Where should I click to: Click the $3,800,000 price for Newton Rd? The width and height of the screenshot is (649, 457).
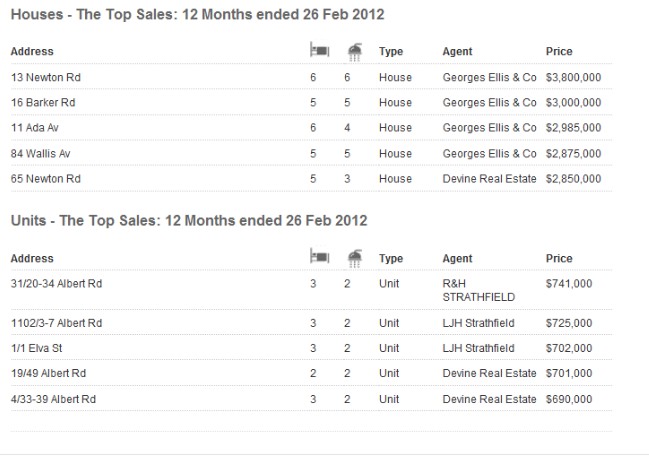click(573, 77)
